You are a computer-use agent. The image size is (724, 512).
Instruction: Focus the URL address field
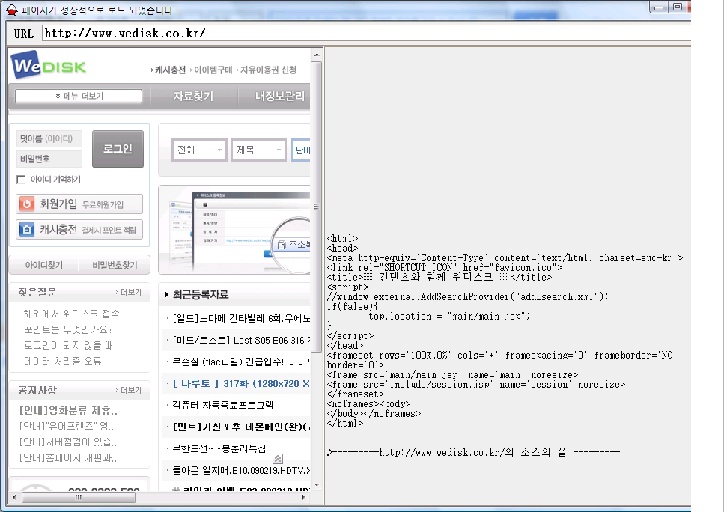coord(366,33)
